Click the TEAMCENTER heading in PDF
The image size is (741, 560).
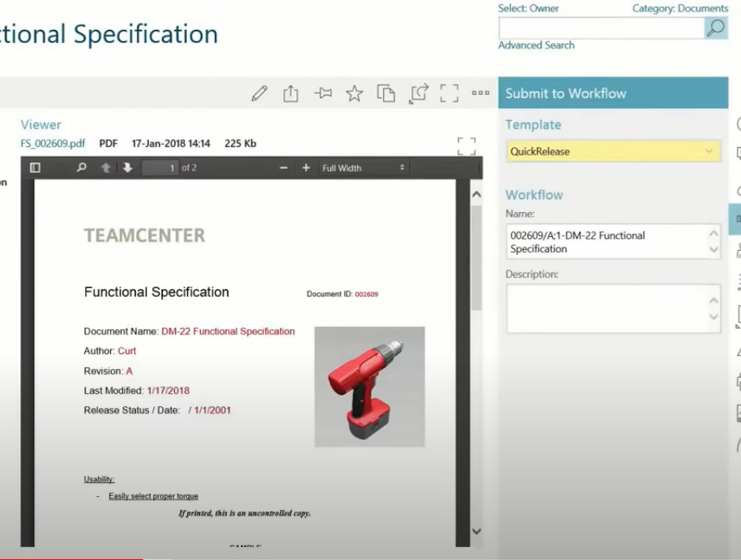[x=145, y=235]
